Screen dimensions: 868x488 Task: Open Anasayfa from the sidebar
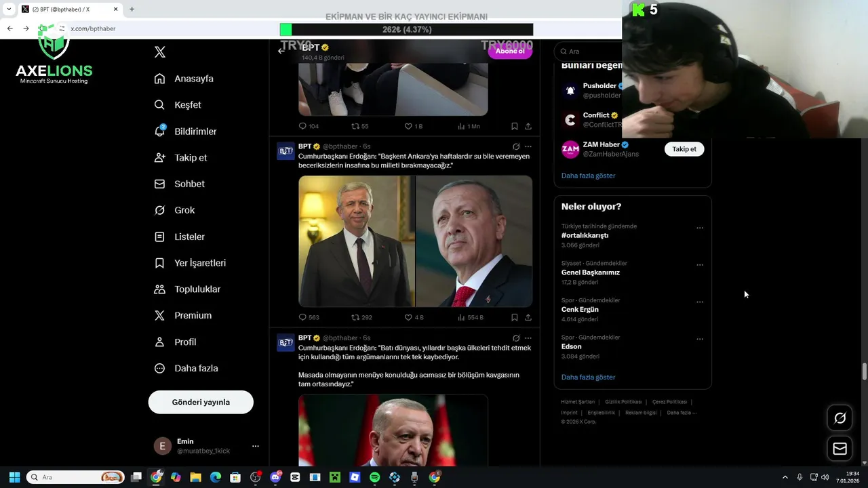click(x=184, y=79)
